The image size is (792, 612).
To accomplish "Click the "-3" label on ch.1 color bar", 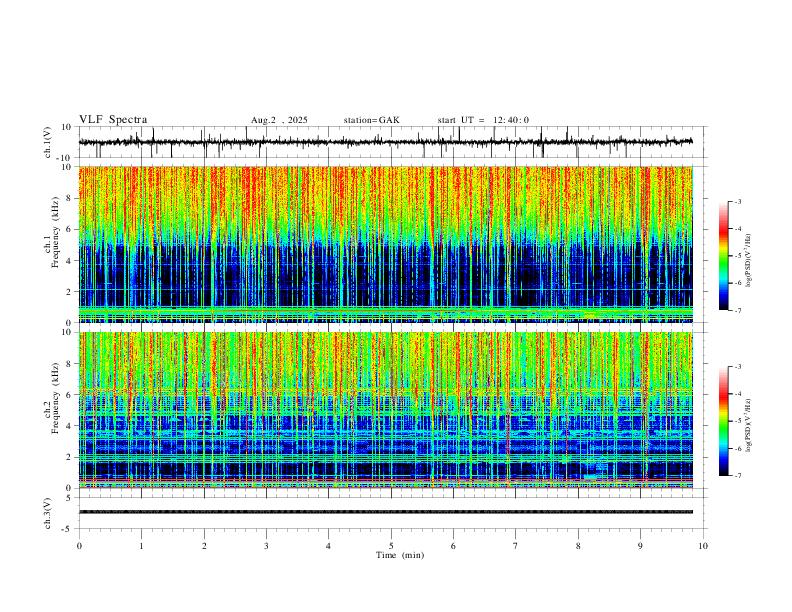I will tap(737, 201).
